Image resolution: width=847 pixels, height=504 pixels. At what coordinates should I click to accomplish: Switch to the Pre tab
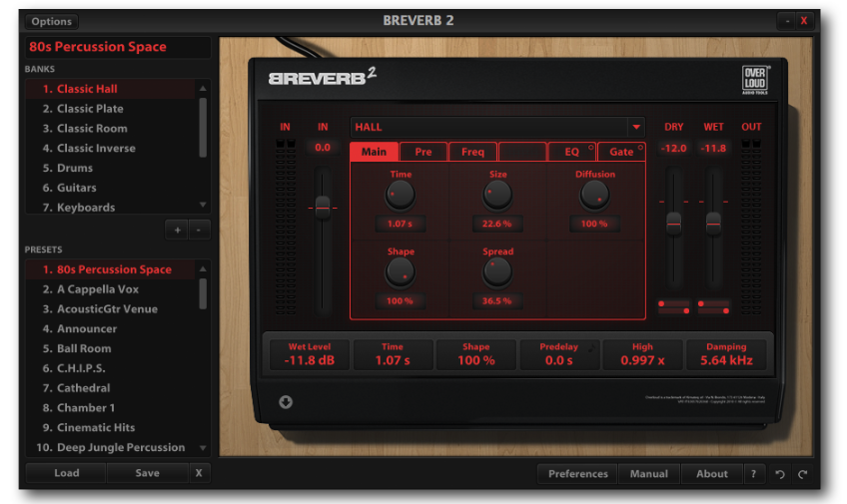point(423,152)
